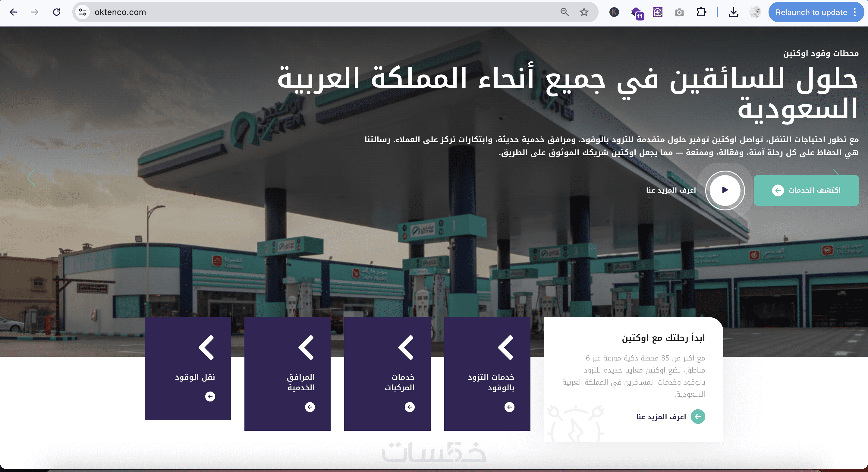Click the browser back arrow
The width and height of the screenshot is (868, 472).
click(x=14, y=12)
